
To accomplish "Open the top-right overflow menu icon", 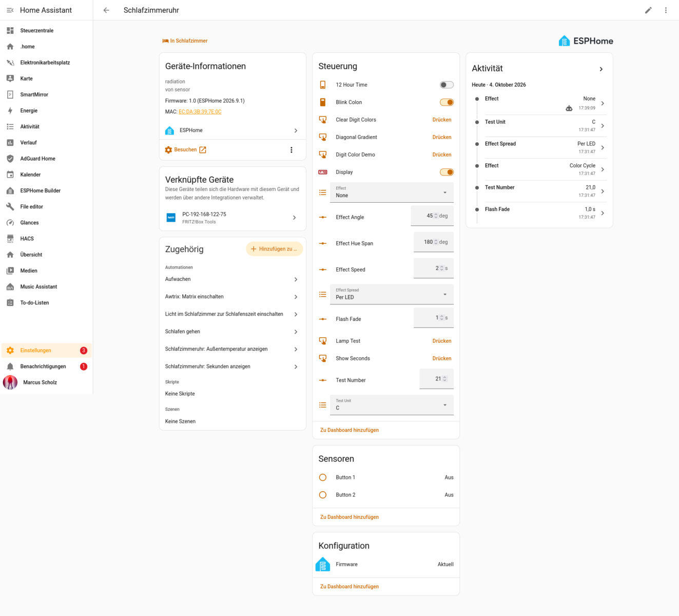I will pos(666,10).
